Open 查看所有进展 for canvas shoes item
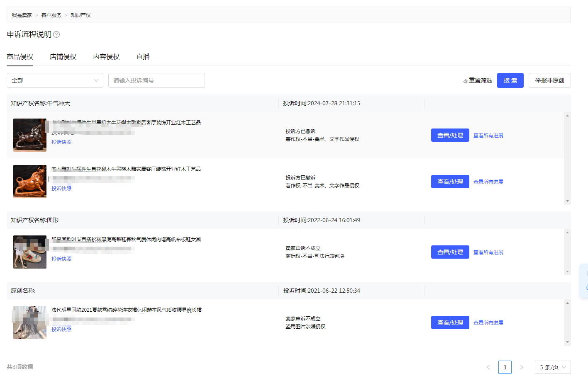 [488, 252]
